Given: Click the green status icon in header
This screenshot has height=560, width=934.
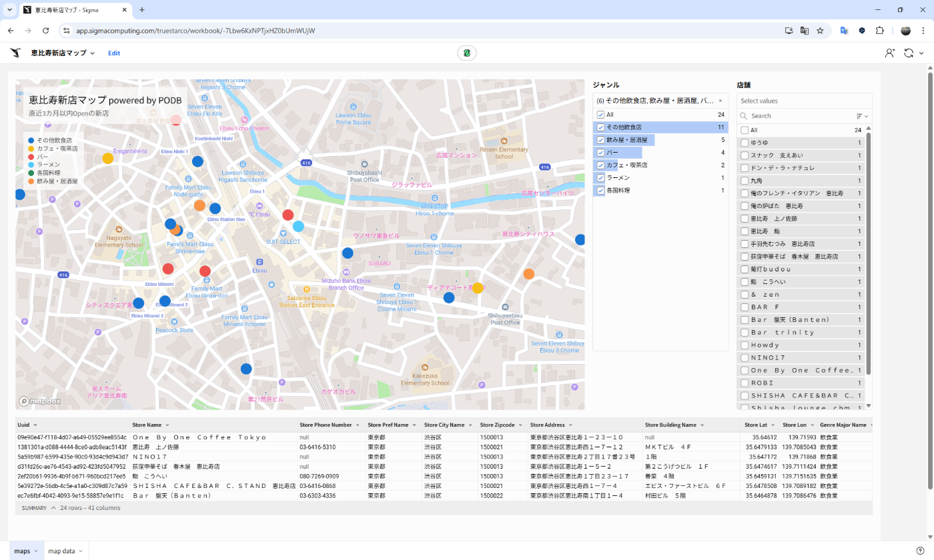Looking at the screenshot, I should (x=467, y=53).
